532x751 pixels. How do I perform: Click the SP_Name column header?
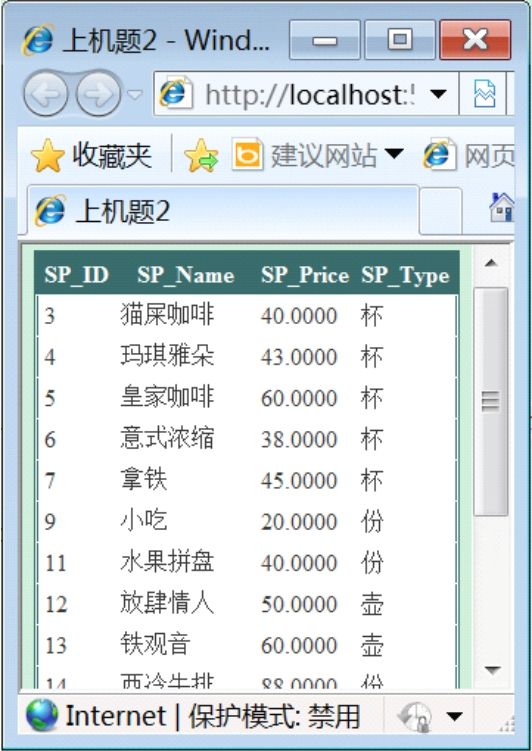coord(186,275)
